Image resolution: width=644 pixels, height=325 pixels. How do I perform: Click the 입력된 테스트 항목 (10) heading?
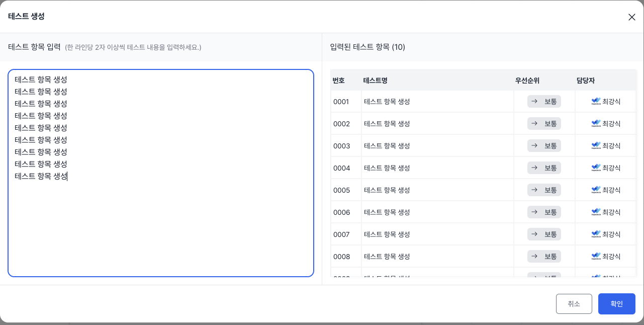(367, 47)
